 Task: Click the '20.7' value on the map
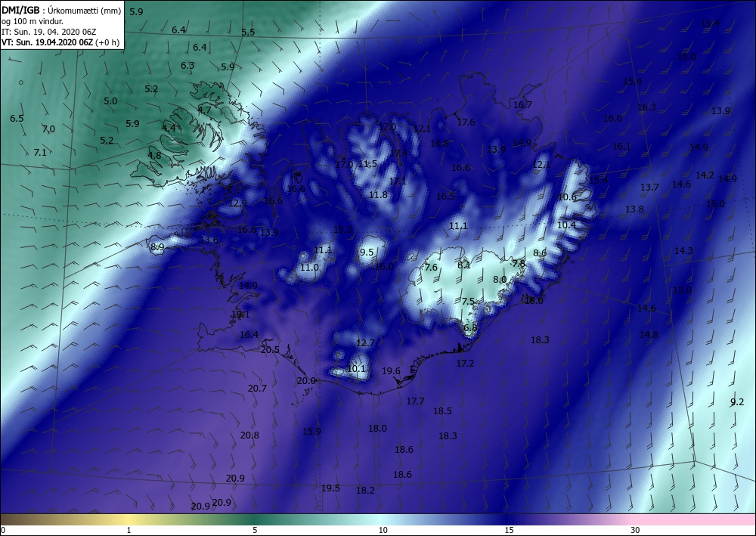point(258,389)
